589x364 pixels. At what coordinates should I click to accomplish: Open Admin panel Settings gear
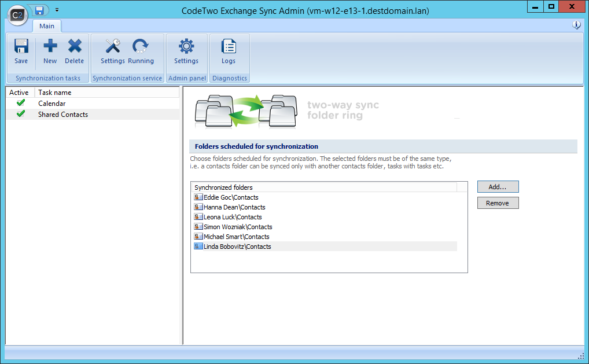coord(186,46)
